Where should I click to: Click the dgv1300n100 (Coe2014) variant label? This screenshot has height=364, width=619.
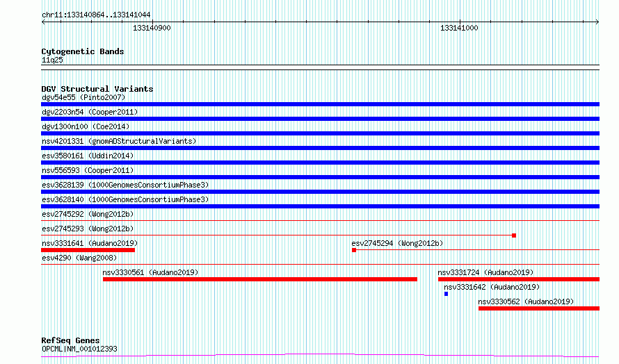(86, 126)
